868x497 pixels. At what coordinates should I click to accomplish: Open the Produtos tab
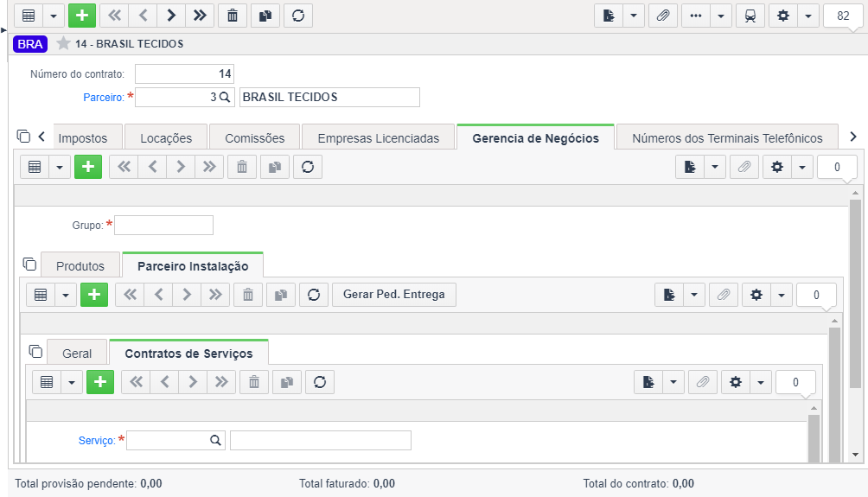80,265
